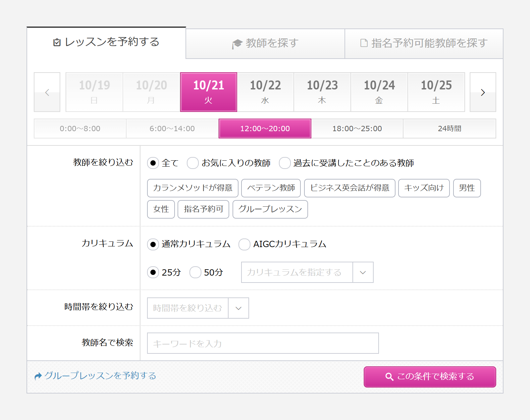530x420 pixels.
Task: Choose the 12:00~20:00 time range
Action: 265,129
